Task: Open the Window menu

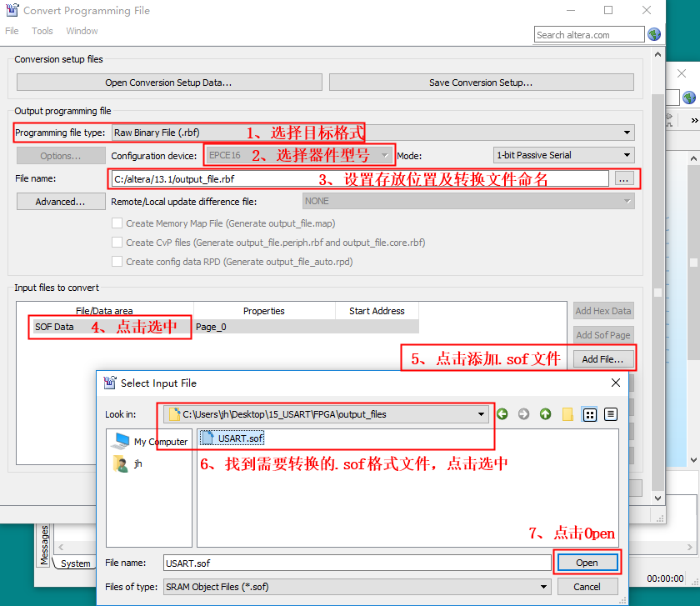Action: pos(82,31)
